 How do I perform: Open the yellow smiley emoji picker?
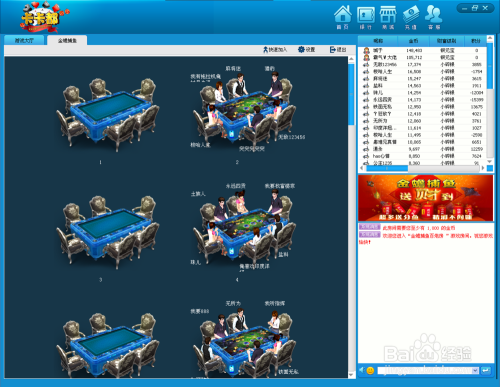click(370, 370)
